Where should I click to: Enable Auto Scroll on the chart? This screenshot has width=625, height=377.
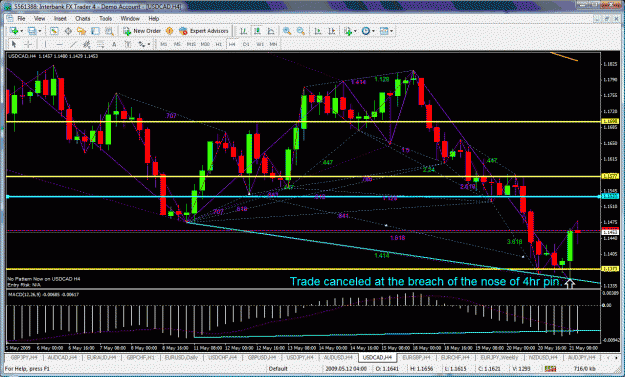318,31
